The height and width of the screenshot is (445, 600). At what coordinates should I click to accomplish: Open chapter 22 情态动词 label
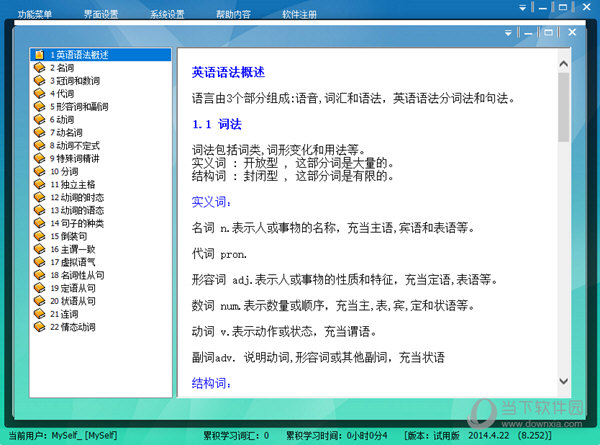tap(73, 327)
